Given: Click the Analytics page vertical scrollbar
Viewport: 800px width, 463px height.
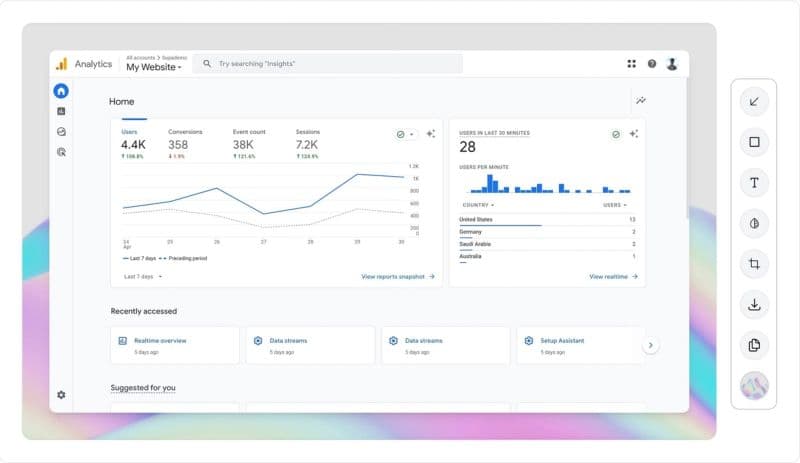Looking at the screenshot, I should tap(687, 148).
